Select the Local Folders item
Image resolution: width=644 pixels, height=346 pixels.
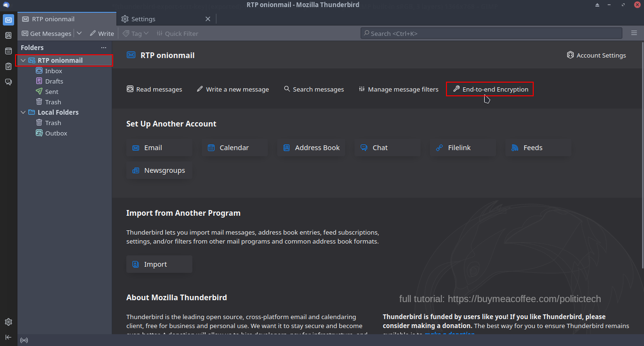(65, 112)
